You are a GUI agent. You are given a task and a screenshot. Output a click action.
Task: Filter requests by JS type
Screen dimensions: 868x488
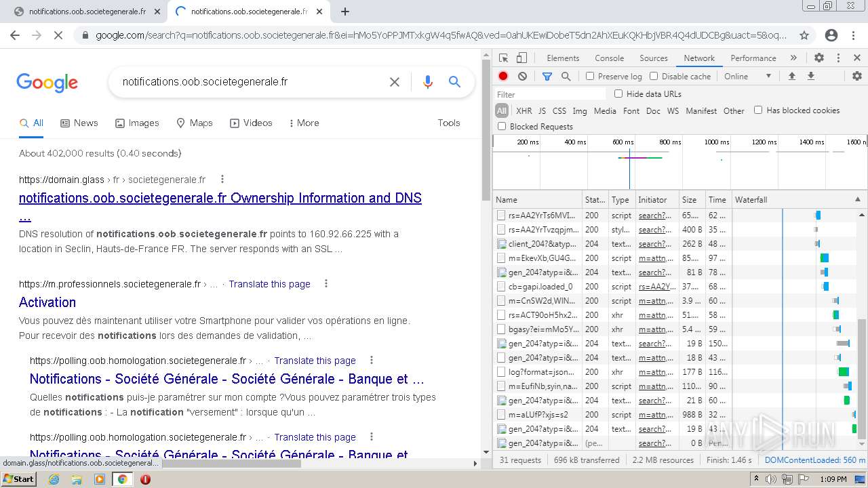[542, 110]
